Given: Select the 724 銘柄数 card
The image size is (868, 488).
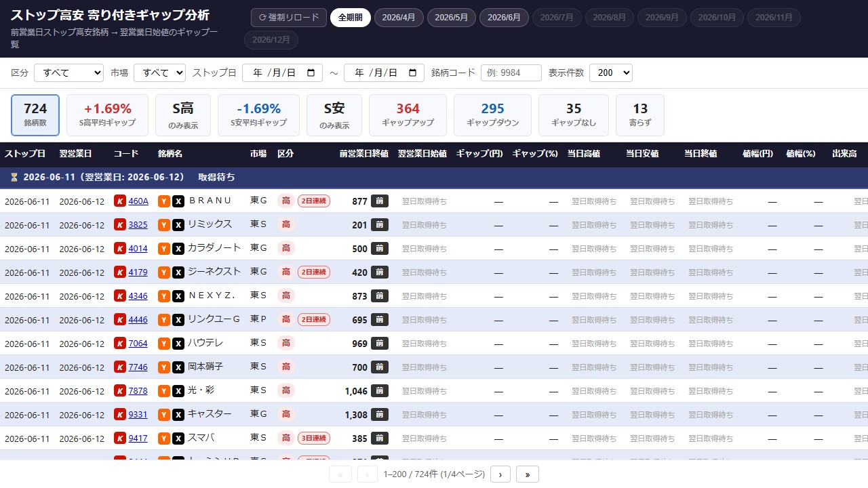Looking at the screenshot, I should [35, 115].
